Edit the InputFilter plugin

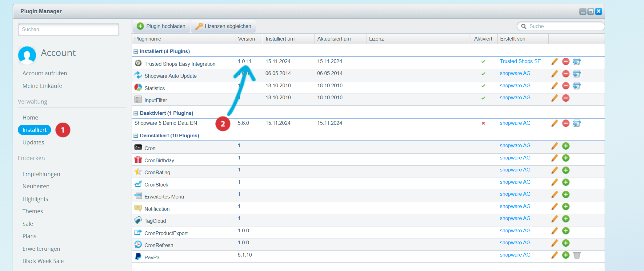coord(554,98)
